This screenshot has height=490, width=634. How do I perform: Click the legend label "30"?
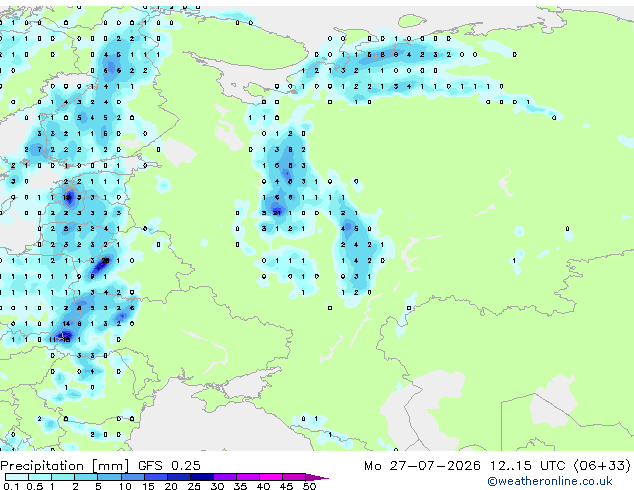[x=217, y=486]
